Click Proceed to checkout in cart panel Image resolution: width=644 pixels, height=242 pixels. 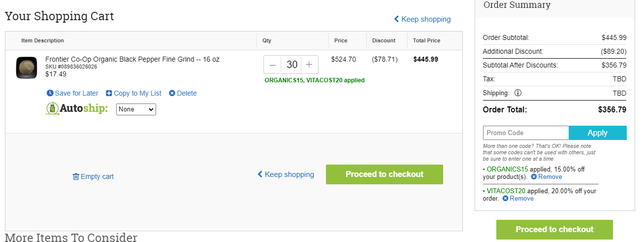pos(385,174)
